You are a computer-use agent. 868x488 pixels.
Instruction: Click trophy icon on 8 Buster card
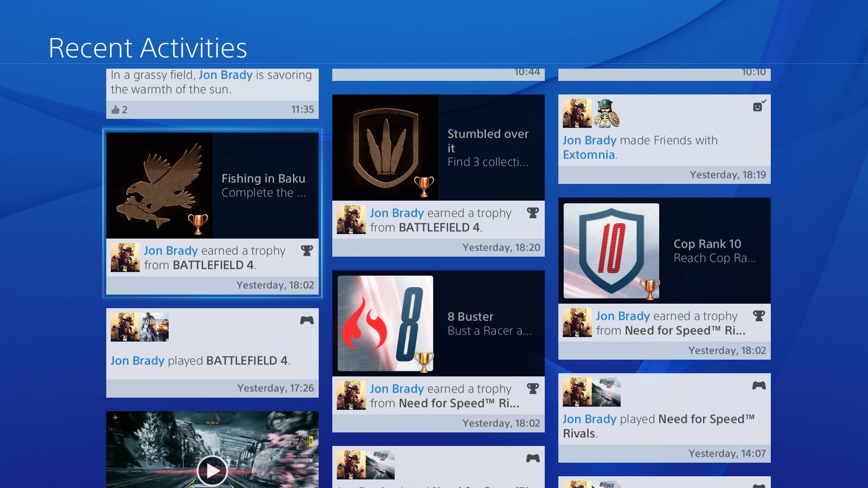533,389
